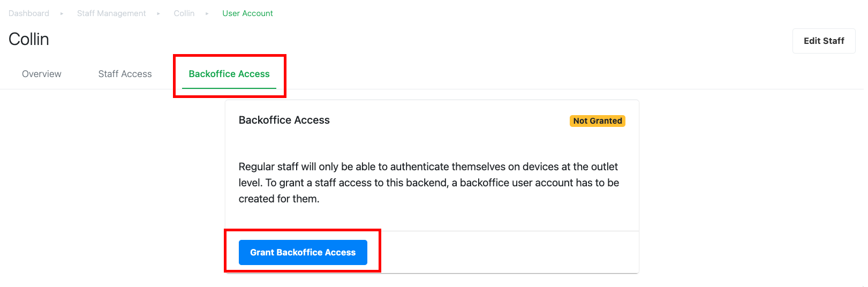Click the green underline beneath Backoffice Access tab
Image resolution: width=868 pixels, height=287 pixels.
[229, 88]
